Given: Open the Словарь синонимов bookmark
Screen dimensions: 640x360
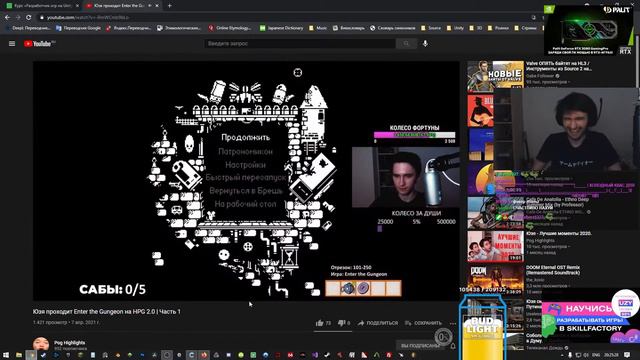Looking at the screenshot, I should tap(392, 28).
